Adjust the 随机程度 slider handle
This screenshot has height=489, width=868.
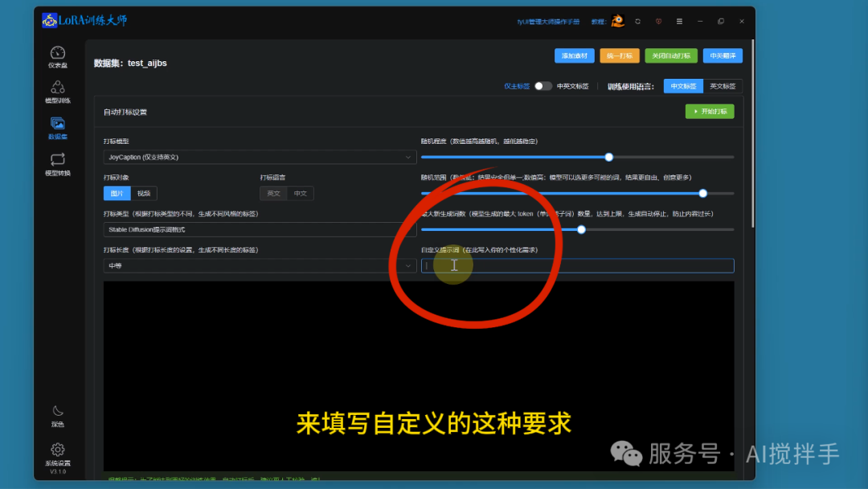coord(609,158)
